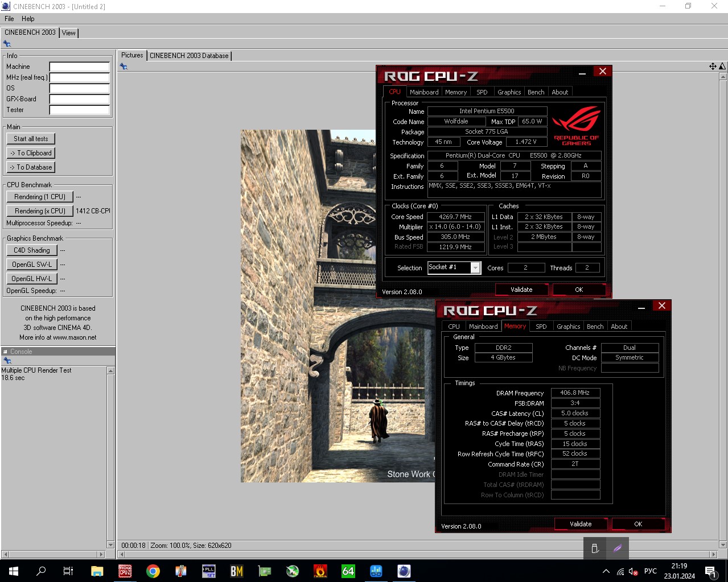Viewport: 728px width, 582px height.
Task: Start the OpenGL HW-L test
Action: click(x=32, y=279)
